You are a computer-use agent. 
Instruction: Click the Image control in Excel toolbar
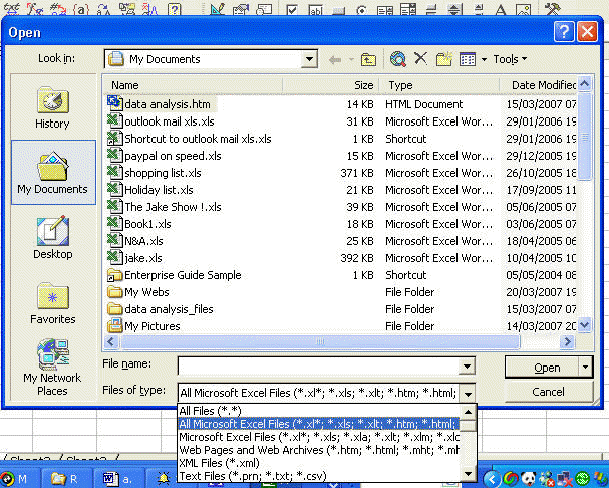point(523,9)
